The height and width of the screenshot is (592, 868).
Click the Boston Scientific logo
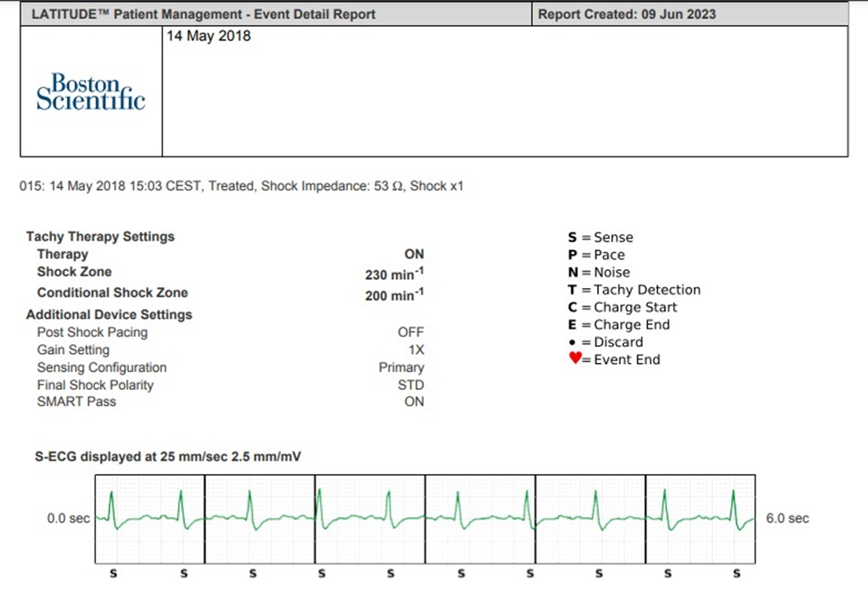click(x=90, y=92)
